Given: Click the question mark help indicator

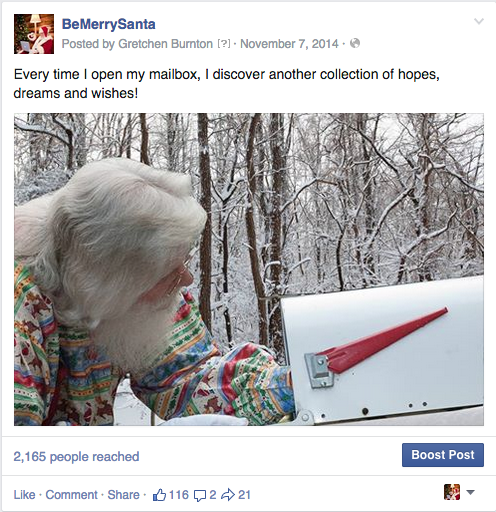Looking at the screenshot, I should pos(224,44).
